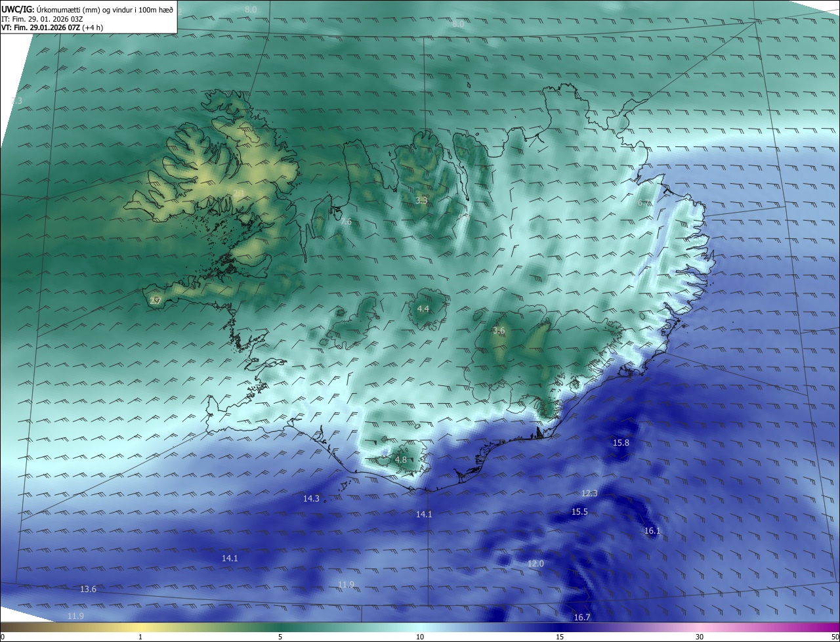Click the 4.4 value on the glacier
Viewport: 840px width, 642px height.
tap(423, 309)
